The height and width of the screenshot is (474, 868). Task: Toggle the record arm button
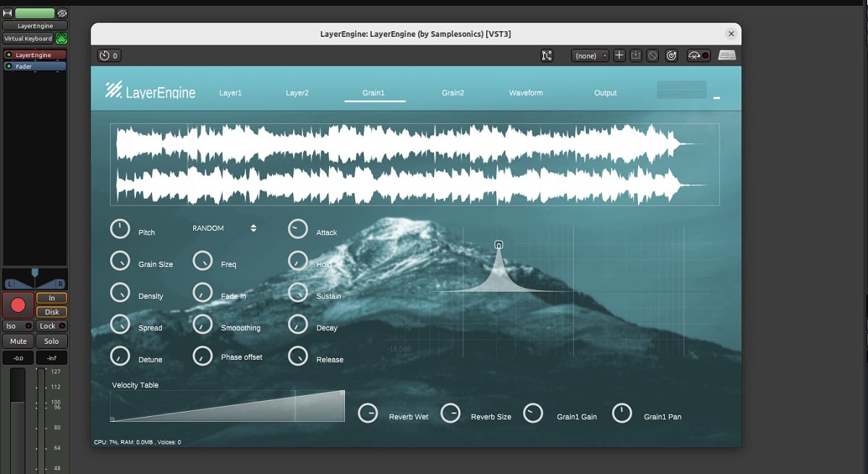click(18, 305)
